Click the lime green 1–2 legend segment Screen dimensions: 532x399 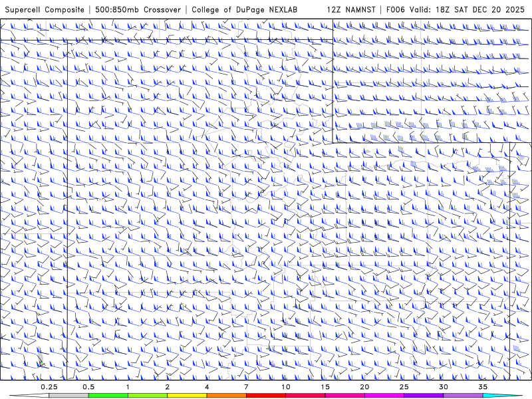pos(148,396)
